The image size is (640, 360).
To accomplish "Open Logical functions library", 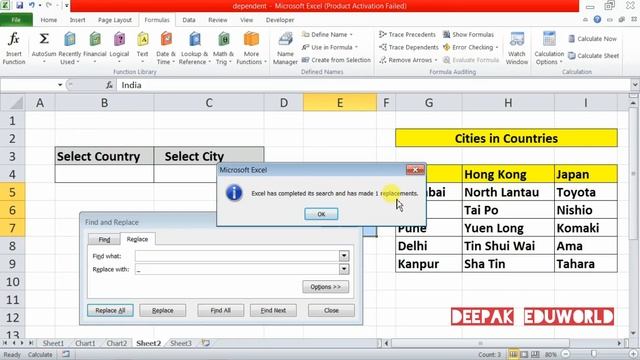I will pyautogui.click(x=119, y=49).
